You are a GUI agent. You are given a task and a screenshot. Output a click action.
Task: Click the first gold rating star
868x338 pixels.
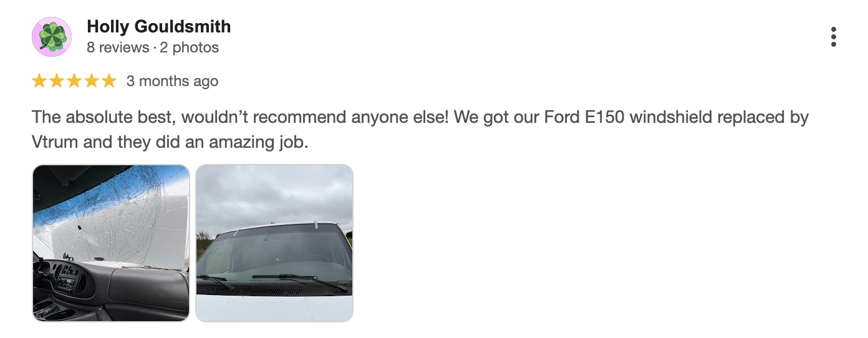[39, 81]
